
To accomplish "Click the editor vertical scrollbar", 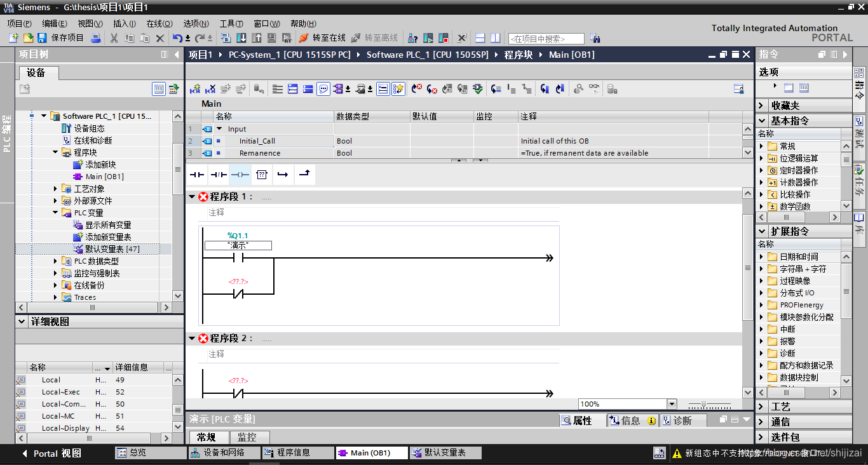I will click(x=747, y=269).
